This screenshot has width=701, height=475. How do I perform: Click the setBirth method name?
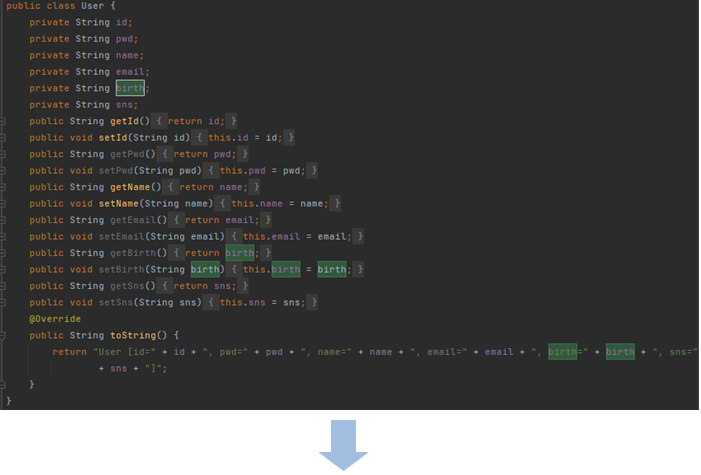pyautogui.click(x=122, y=270)
